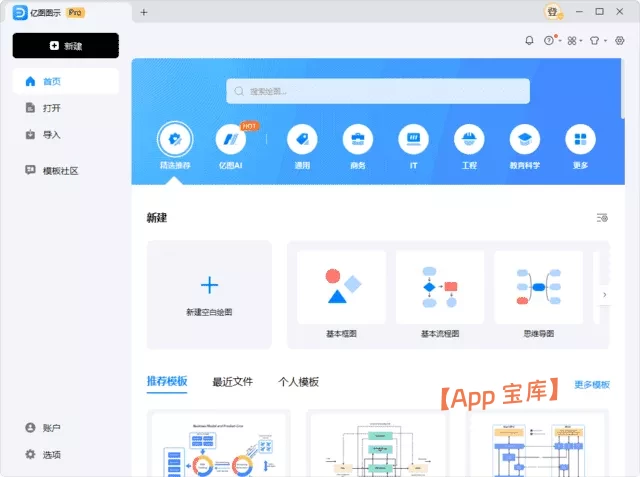The width and height of the screenshot is (640, 477).
Task: Open the green-block wiring diagram template thumbnail
Action: (377, 444)
